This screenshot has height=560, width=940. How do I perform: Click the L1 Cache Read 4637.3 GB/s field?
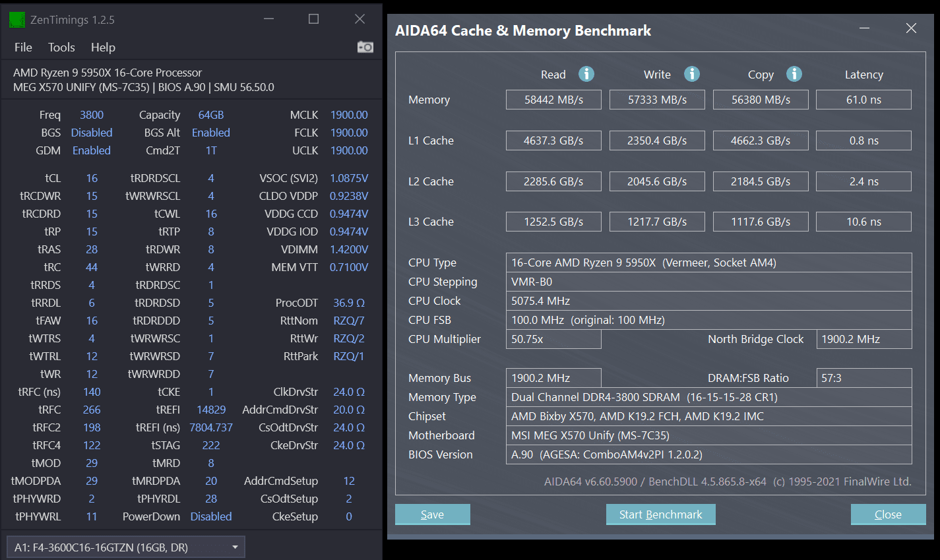tap(553, 140)
